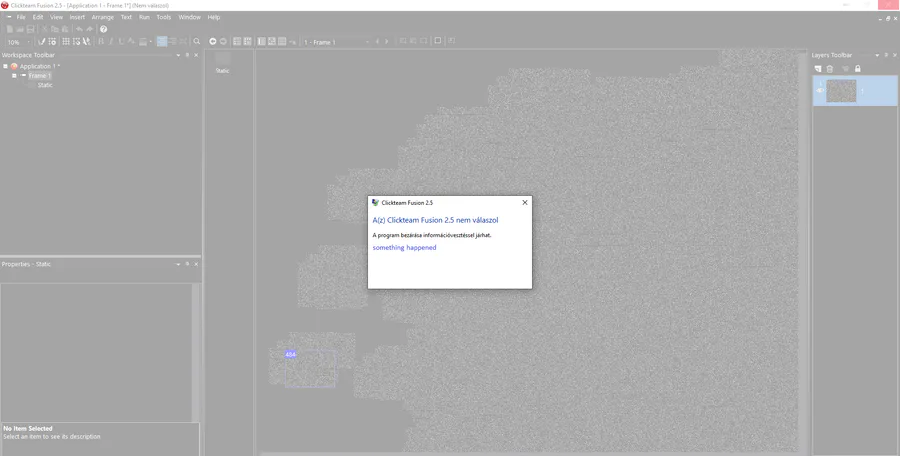Pin the Workspace Toolbar panel
Viewport: 900px width, 456px height.
pyautogui.click(x=187, y=55)
